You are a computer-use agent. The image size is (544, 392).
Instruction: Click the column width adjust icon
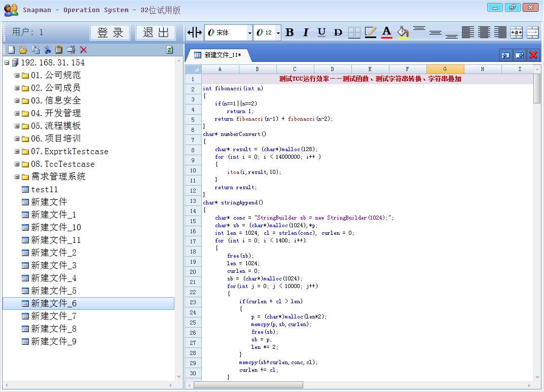(194, 32)
